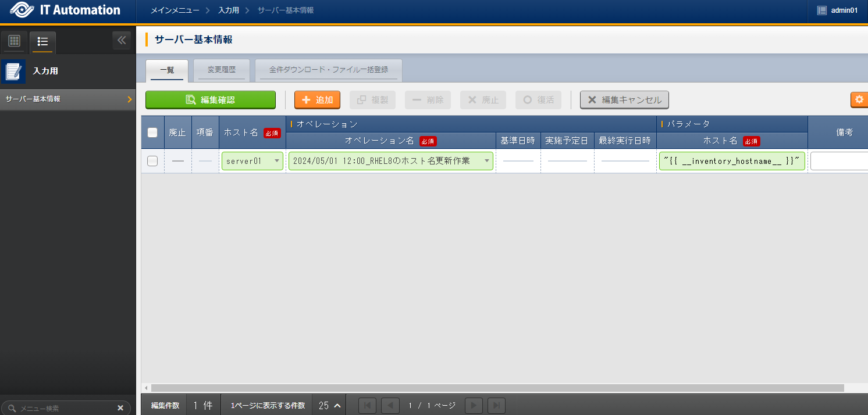Image resolution: width=868 pixels, height=415 pixels.
Task: Open the grid menu icon top left
Action: coord(13,41)
